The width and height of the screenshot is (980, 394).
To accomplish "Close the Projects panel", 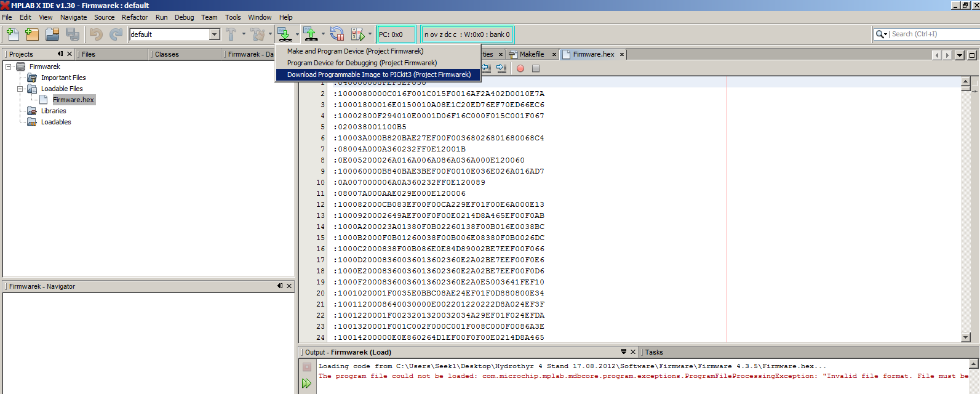I will (70, 54).
